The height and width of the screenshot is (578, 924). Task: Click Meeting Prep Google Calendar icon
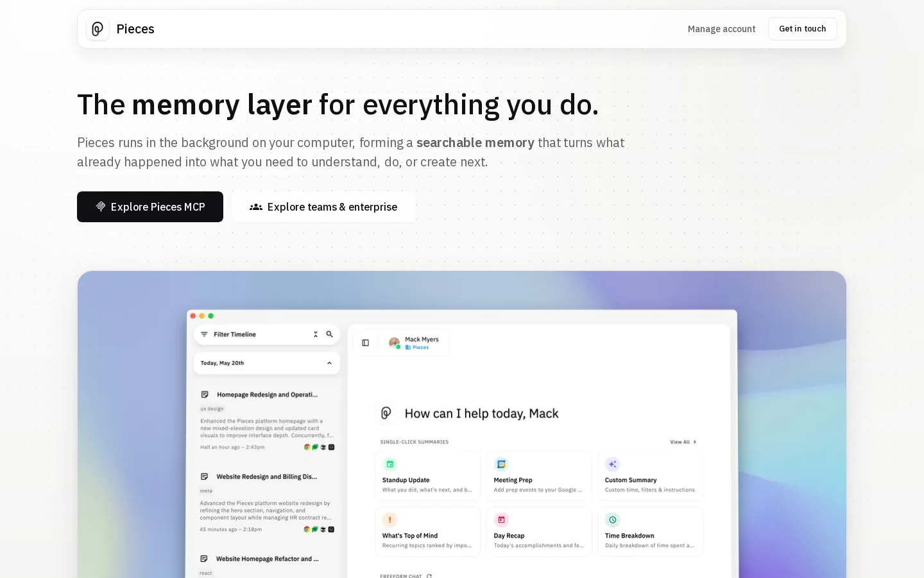pos(501,464)
